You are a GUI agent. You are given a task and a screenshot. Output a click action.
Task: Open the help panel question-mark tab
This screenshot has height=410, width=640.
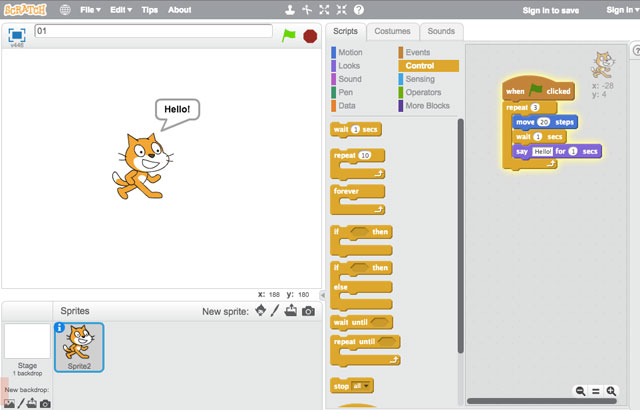coord(635,50)
